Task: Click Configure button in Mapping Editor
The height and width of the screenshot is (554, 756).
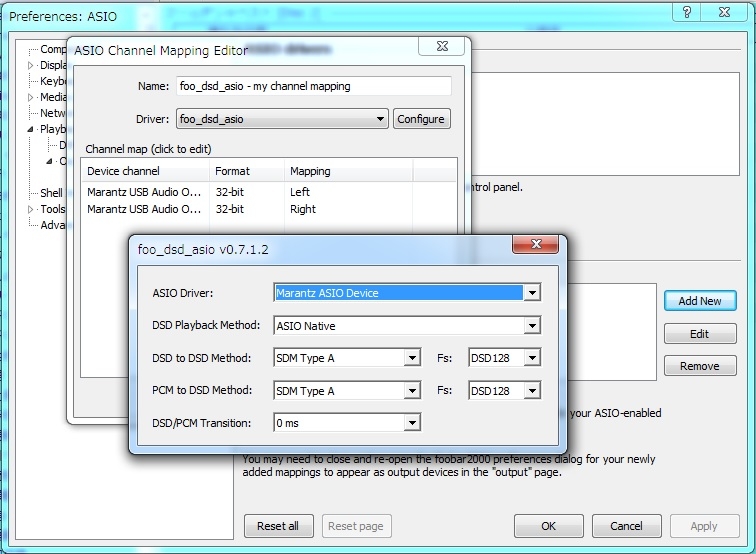Action: (x=421, y=119)
